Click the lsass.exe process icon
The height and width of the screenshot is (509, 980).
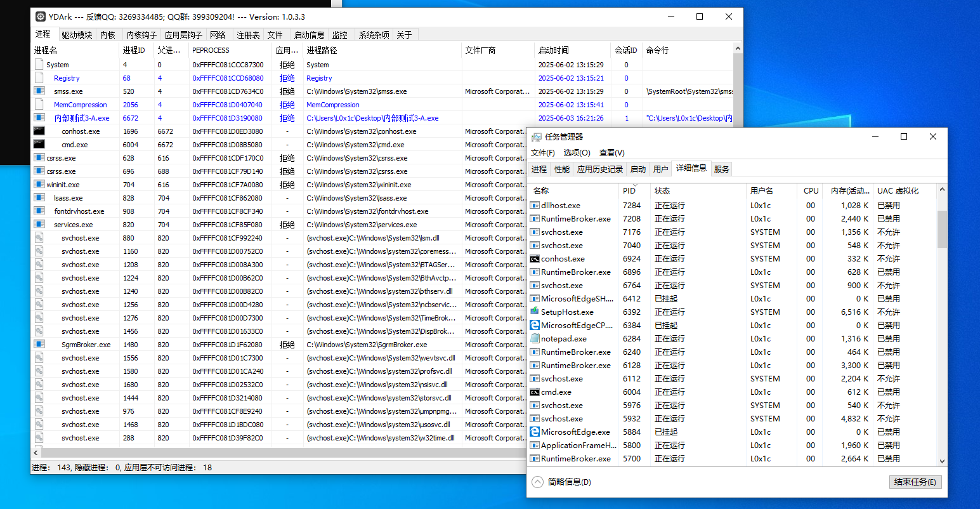point(39,198)
